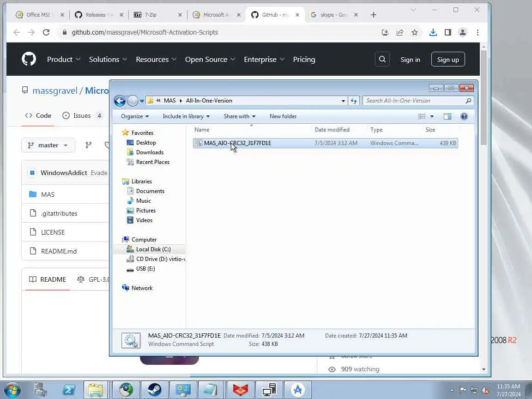
Task: Open the Chrome three-dot menu
Action: [x=478, y=32]
